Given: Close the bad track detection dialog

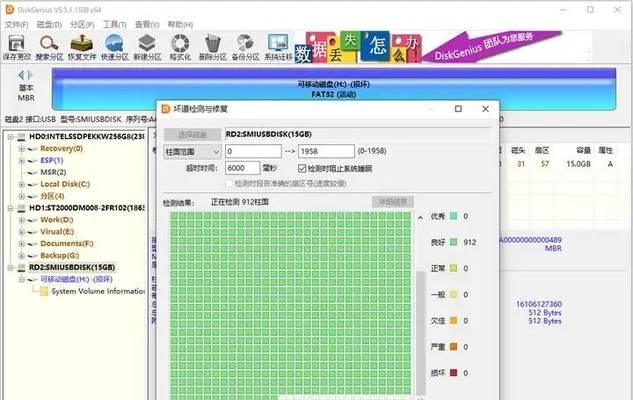Looking at the screenshot, I should pos(485,109).
